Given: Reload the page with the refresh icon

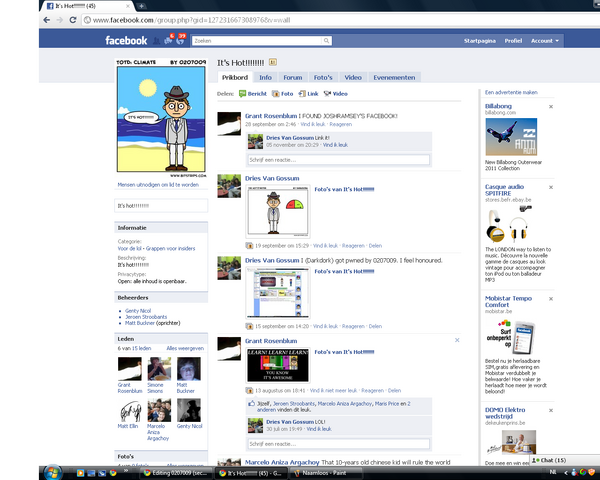Looking at the screenshot, I should (73, 20).
